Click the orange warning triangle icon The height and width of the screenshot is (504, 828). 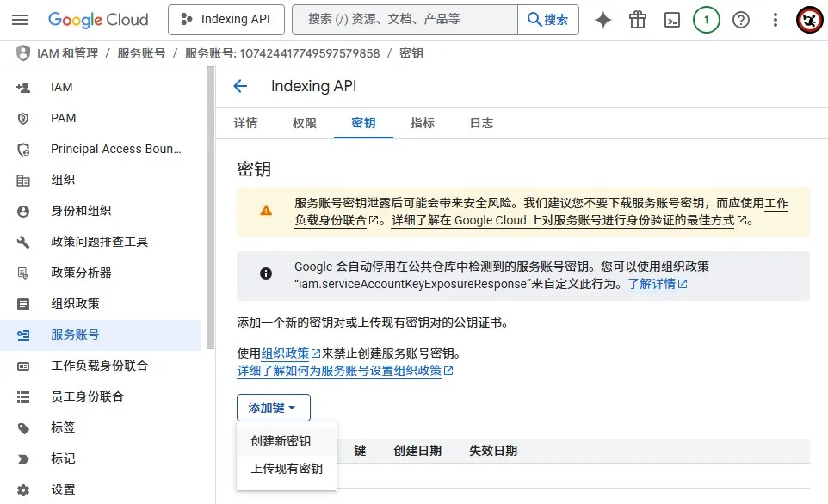coord(266,211)
